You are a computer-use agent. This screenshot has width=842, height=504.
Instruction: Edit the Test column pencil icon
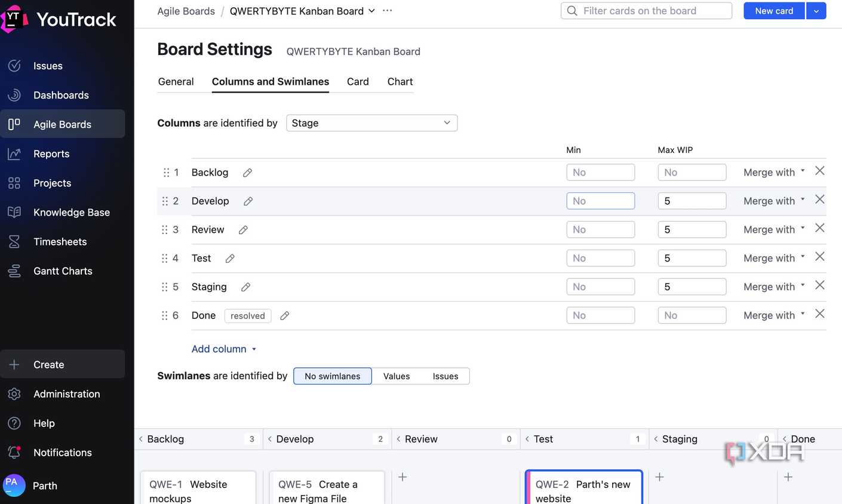coord(230,259)
